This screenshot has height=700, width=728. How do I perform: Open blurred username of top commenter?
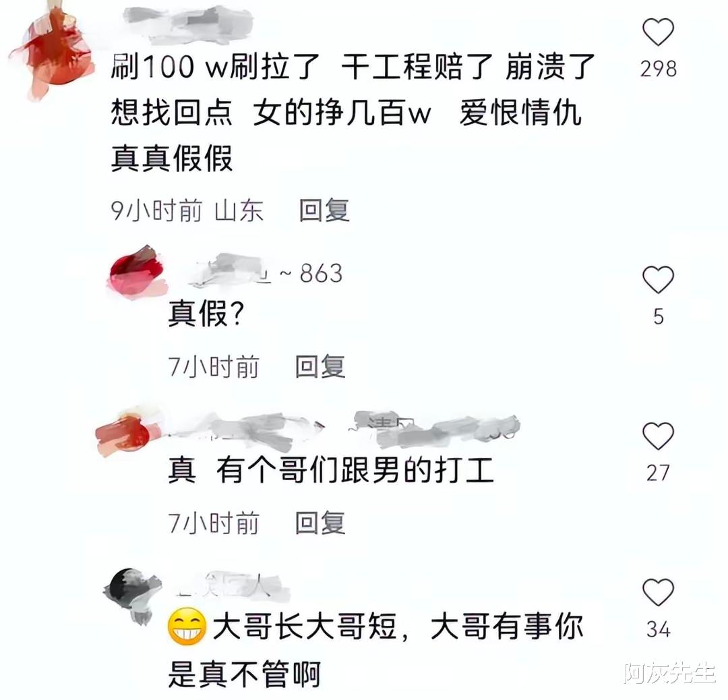pyautogui.click(x=188, y=21)
